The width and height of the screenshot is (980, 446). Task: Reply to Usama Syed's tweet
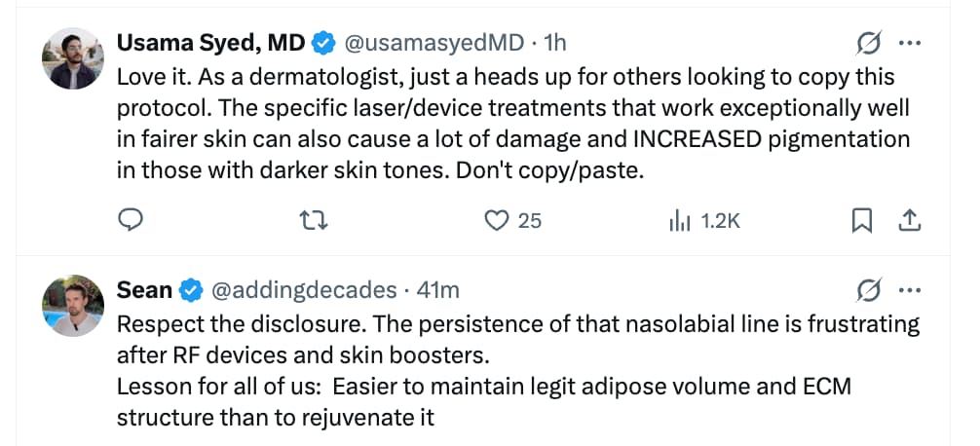pos(131,222)
